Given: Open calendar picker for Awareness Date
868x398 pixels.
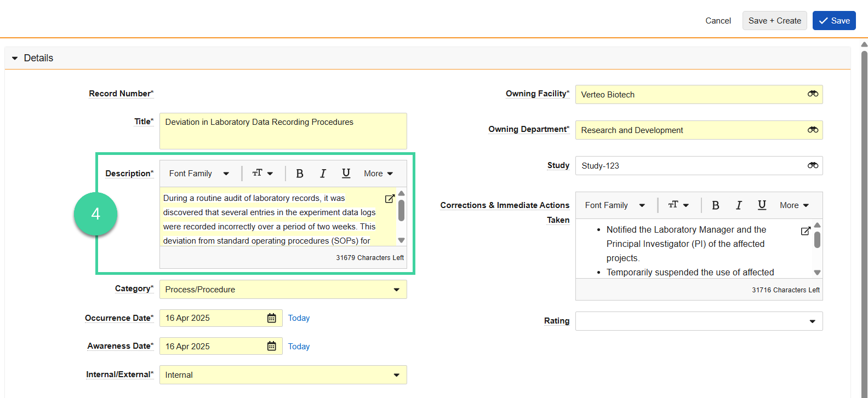Looking at the screenshot, I should 271,346.
